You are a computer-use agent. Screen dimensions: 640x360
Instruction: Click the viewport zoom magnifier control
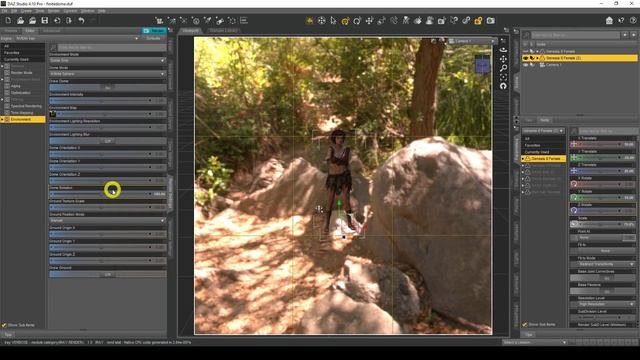point(503,68)
